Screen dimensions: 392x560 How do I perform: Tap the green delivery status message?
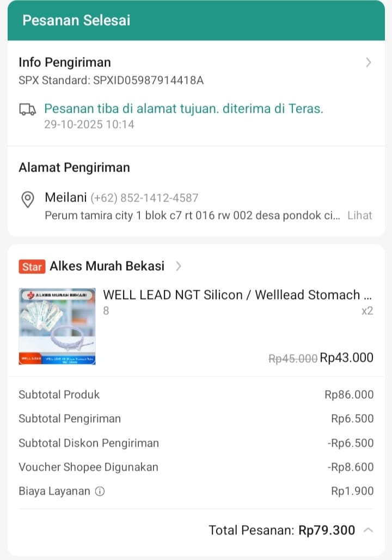pos(183,108)
